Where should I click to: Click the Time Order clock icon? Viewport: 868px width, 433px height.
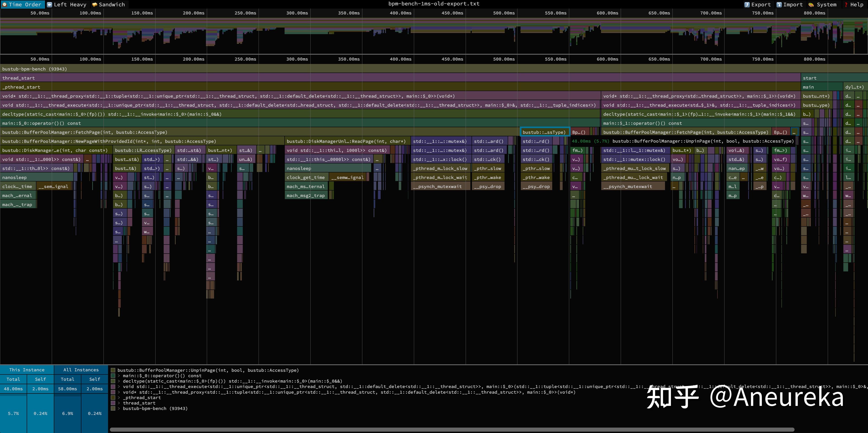(x=5, y=4)
